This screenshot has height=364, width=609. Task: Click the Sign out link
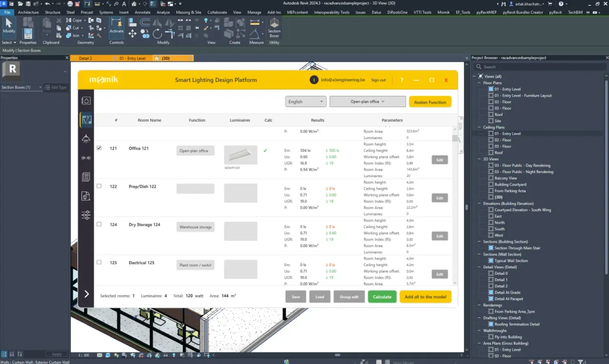point(379,80)
